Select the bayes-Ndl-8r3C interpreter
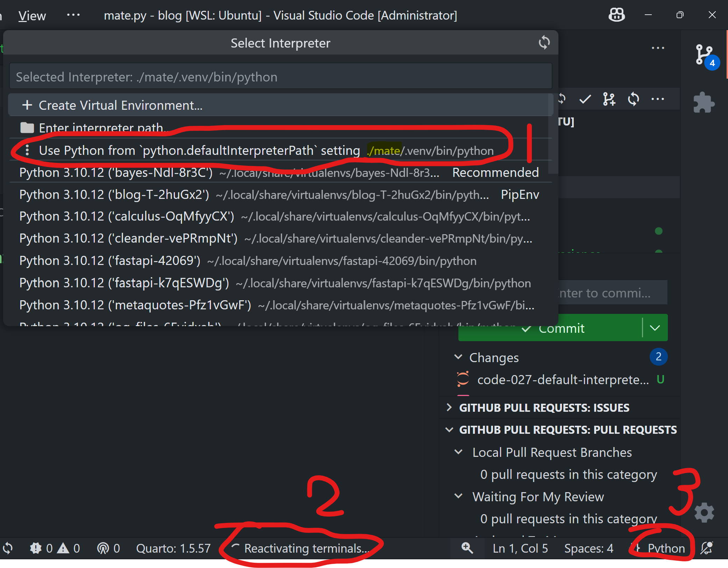Screen dimensions: 728x568 click(280, 172)
